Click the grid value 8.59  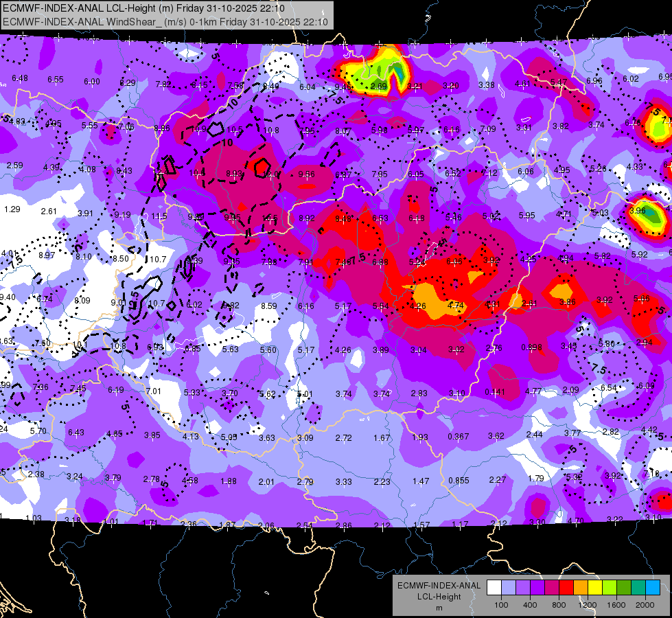(x=269, y=306)
